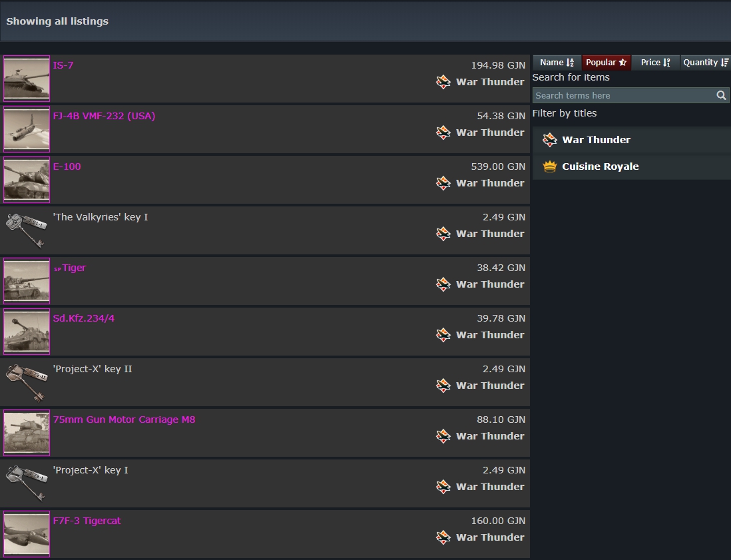The width and height of the screenshot is (731, 560).
Task: Open 'Project-X' key II listing
Action: pos(93,370)
